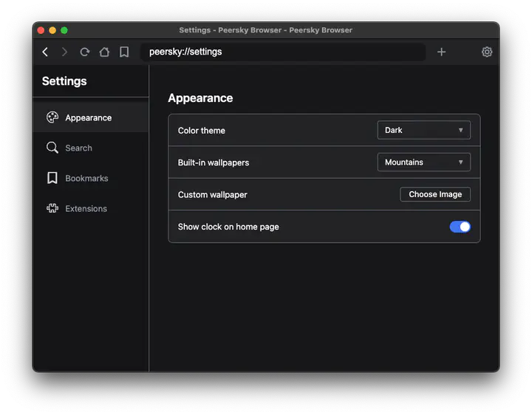Reload the current page
This screenshot has height=415, width=532.
pos(84,52)
